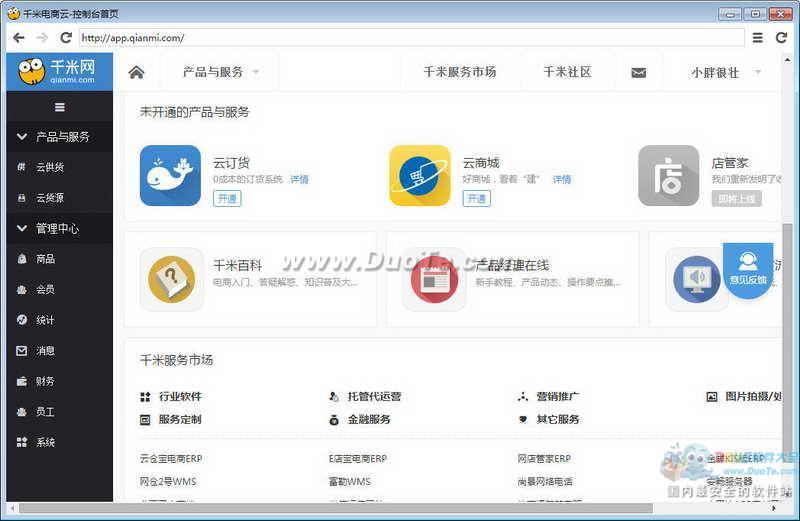Open the 网店管家ERP link
This screenshot has width=800, height=521.
point(544,459)
